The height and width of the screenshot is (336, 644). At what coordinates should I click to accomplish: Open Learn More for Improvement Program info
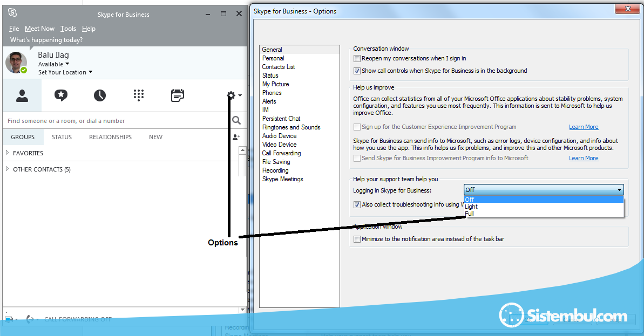tap(584, 159)
